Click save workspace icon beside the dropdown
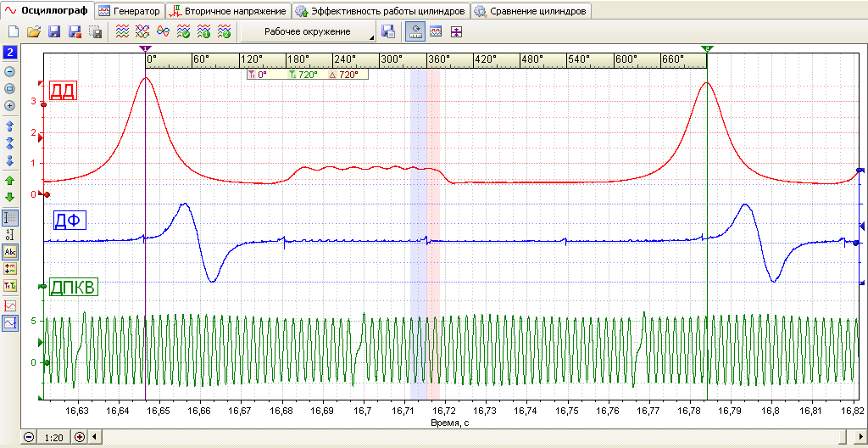This screenshot has height=448, width=868. tap(388, 31)
